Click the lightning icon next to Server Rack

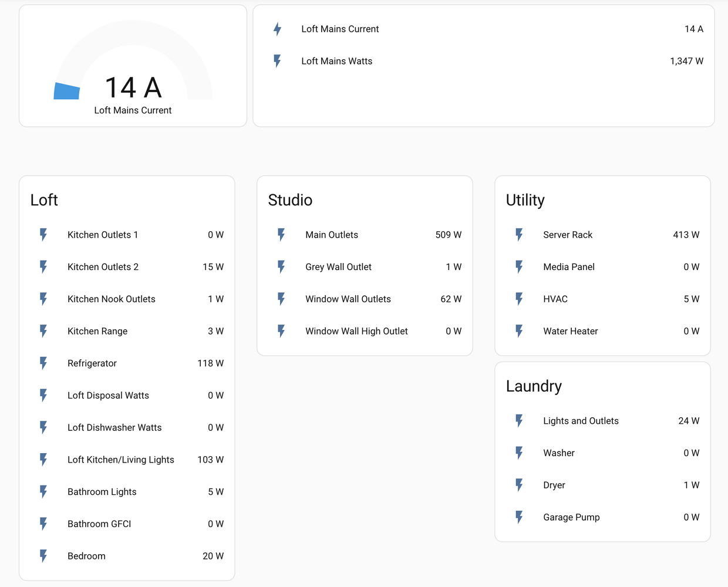point(519,235)
